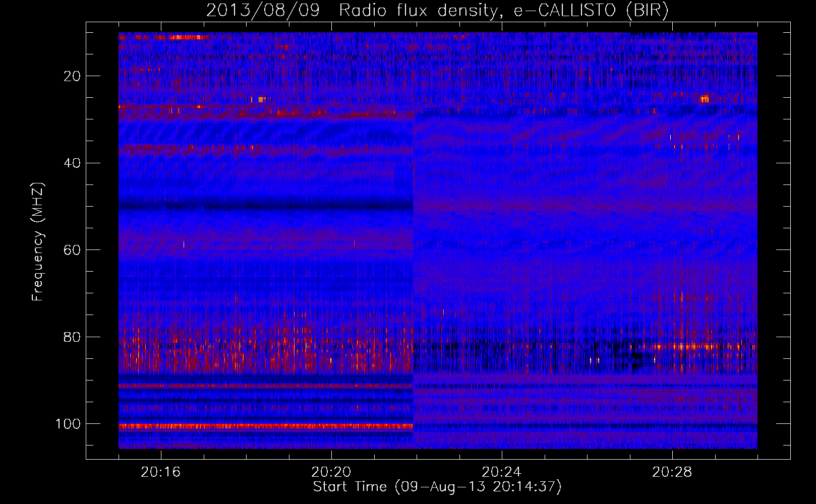Image resolution: width=816 pixels, height=504 pixels.
Task: Click the "Start Time (09-Aug-13 20:14:37)" label
Action: 437,487
